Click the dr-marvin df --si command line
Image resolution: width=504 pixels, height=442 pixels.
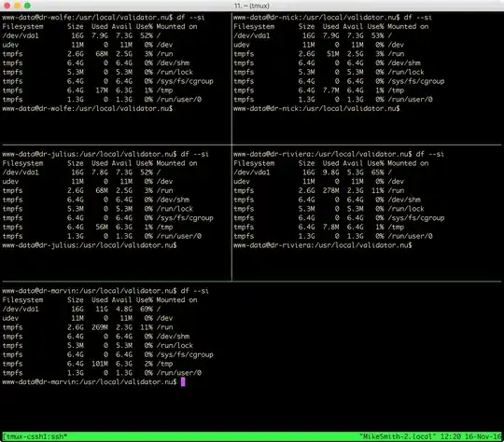(105, 291)
